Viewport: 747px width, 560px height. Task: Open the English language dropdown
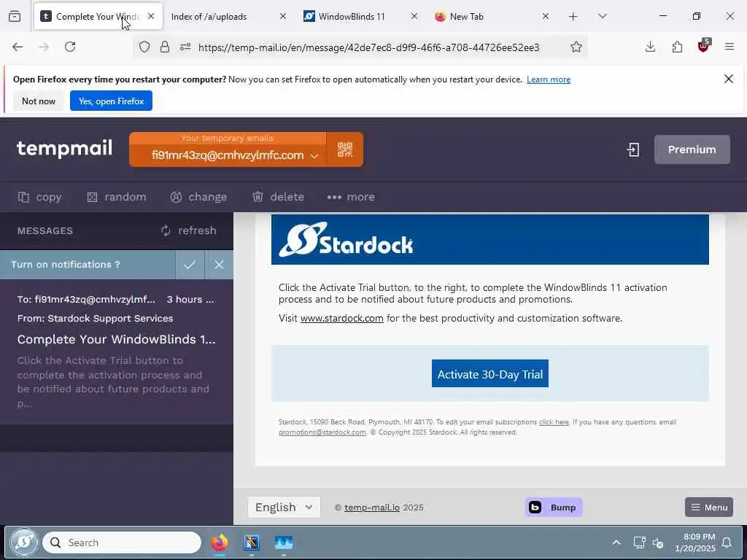(284, 507)
